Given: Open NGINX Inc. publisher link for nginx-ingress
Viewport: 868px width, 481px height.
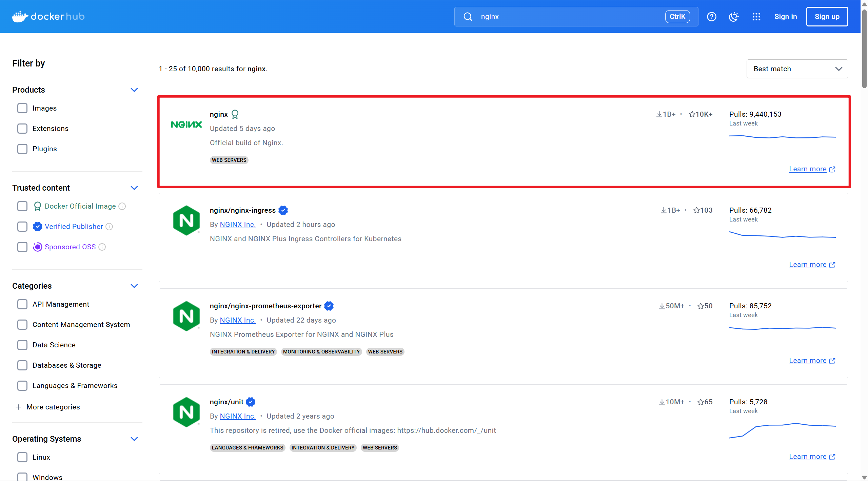Looking at the screenshot, I should point(238,225).
